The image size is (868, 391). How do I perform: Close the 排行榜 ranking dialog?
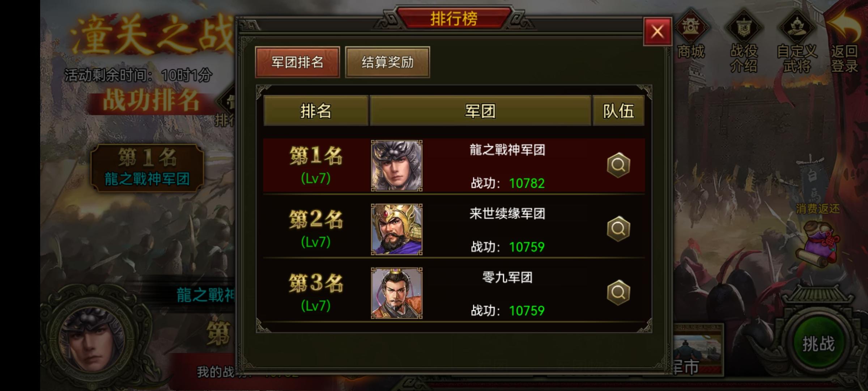[657, 31]
